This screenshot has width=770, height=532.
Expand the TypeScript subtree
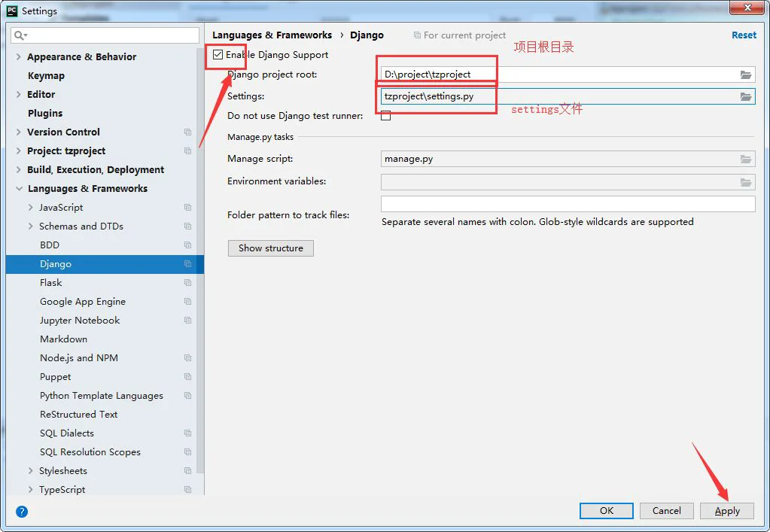pos(30,489)
